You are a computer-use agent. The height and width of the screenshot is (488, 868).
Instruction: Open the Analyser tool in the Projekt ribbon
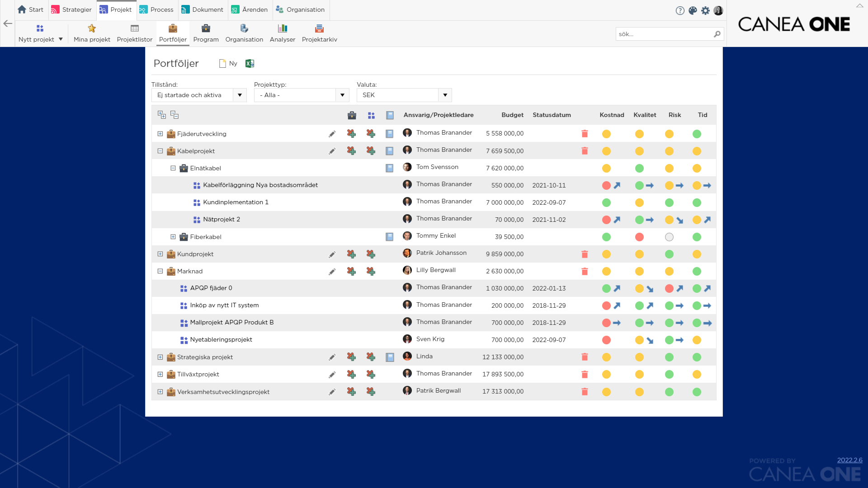(282, 33)
